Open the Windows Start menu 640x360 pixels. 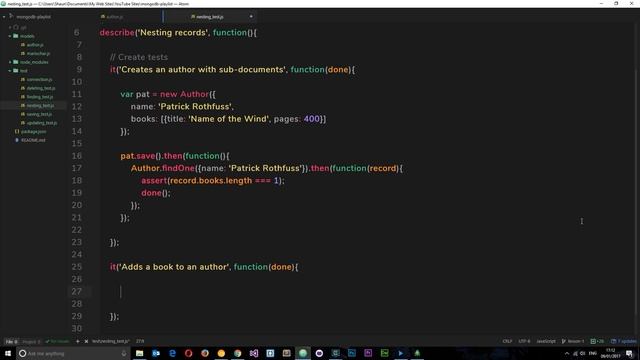(x=8, y=353)
